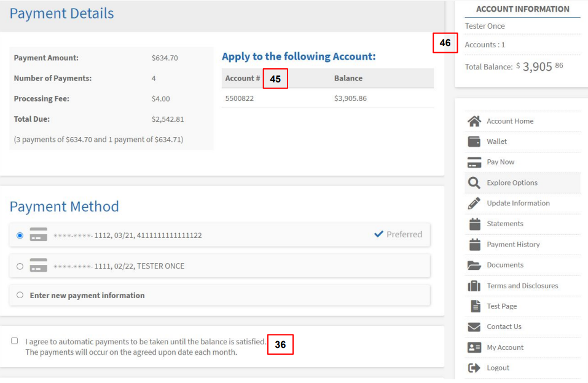588x383 pixels.
Task: Click the Contact Us envelope icon
Action: (474, 326)
